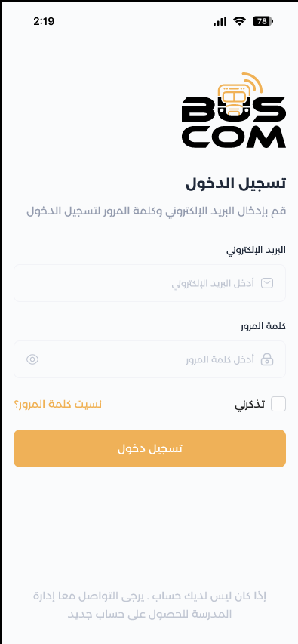This screenshot has height=644, width=298.
Task: Show the password using the eye icon
Action: click(x=32, y=359)
